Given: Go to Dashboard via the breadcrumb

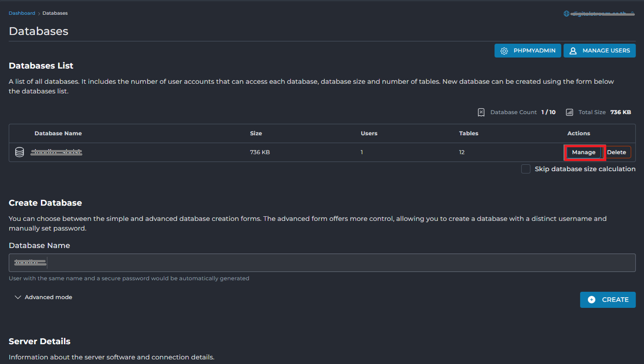Looking at the screenshot, I should 22,13.
